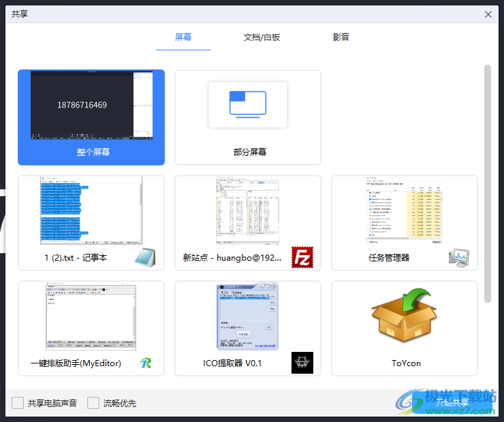Viewport: 504px width, 422px height.
Task: Switch to the 屏幕 tab
Action: pyautogui.click(x=183, y=37)
